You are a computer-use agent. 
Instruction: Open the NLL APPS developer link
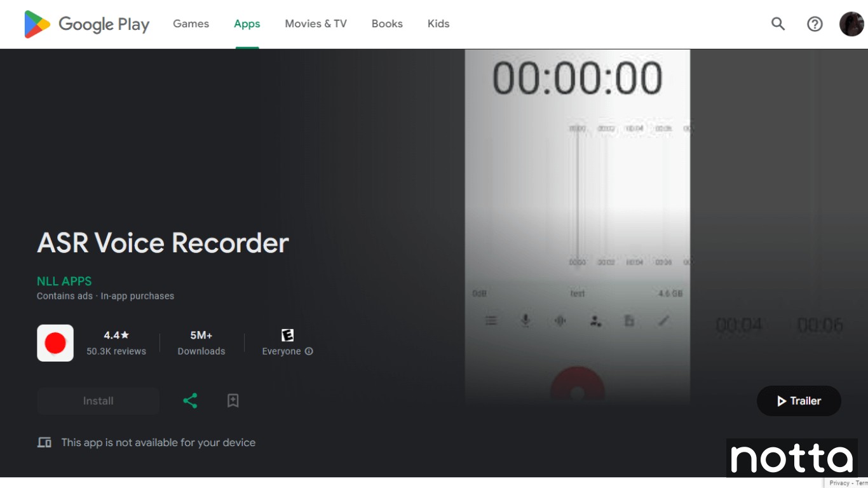[x=64, y=281]
